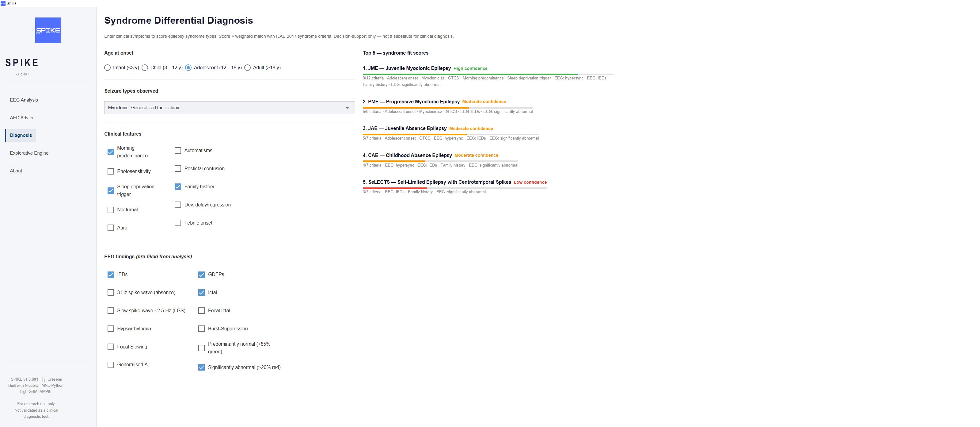Go to AED Advice page

tap(22, 118)
